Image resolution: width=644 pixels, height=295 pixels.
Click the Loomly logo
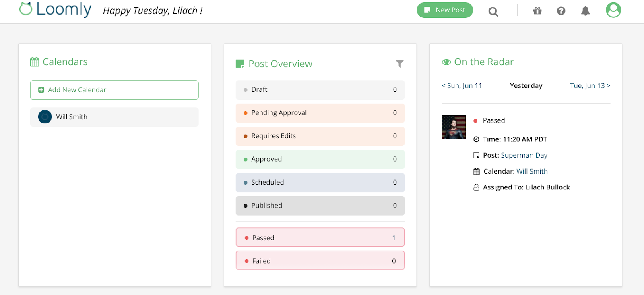[55, 9]
